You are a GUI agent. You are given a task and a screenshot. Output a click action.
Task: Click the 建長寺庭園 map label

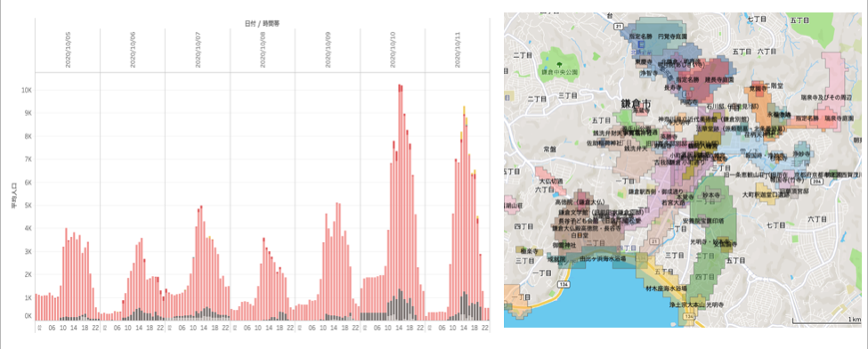point(718,80)
